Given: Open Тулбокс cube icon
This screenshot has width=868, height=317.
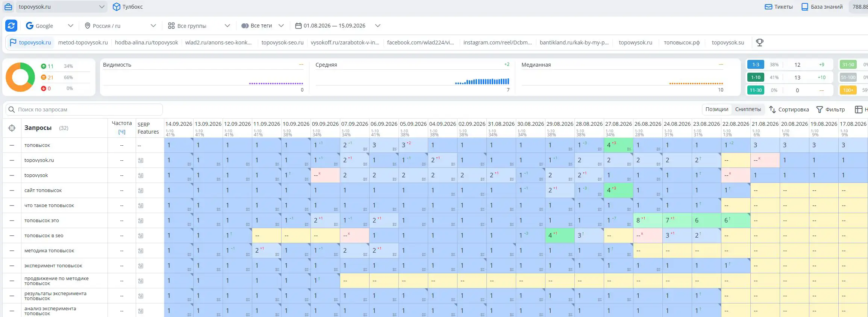Looking at the screenshot, I should tap(117, 7).
